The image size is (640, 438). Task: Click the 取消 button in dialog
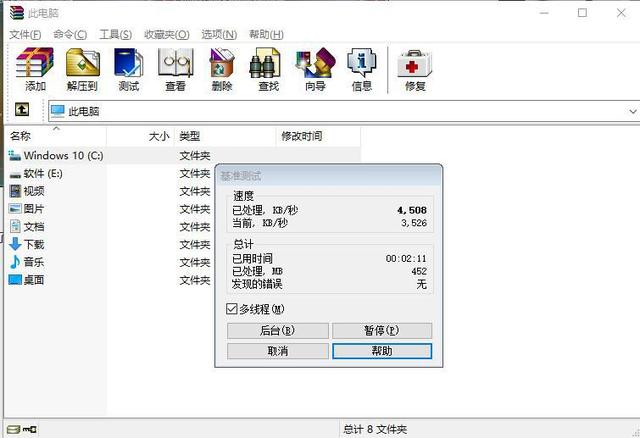point(278,351)
